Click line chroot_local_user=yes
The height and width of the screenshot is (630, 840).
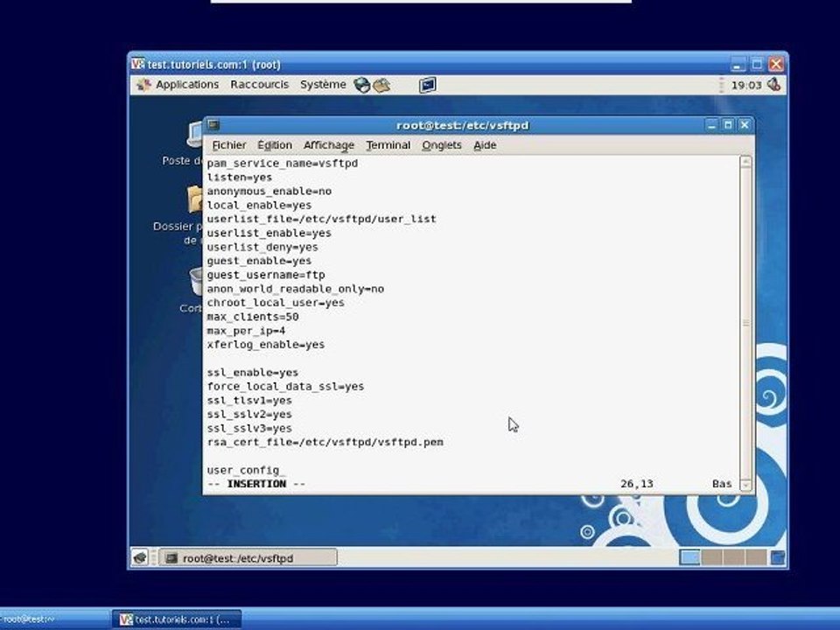276,302
